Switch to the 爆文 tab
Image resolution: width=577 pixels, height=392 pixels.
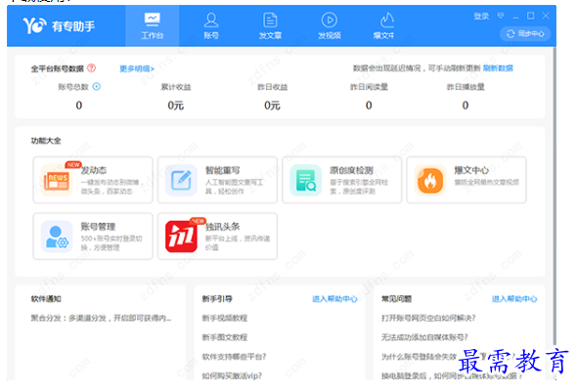(x=383, y=25)
